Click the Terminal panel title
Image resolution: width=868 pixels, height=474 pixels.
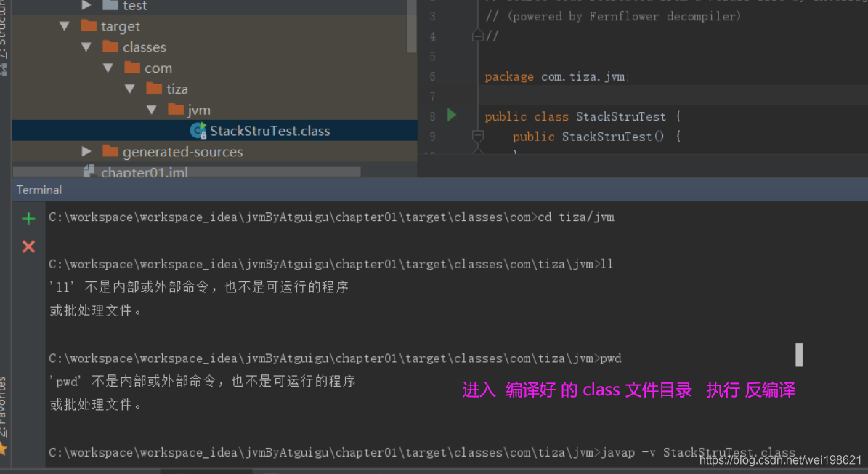click(39, 190)
